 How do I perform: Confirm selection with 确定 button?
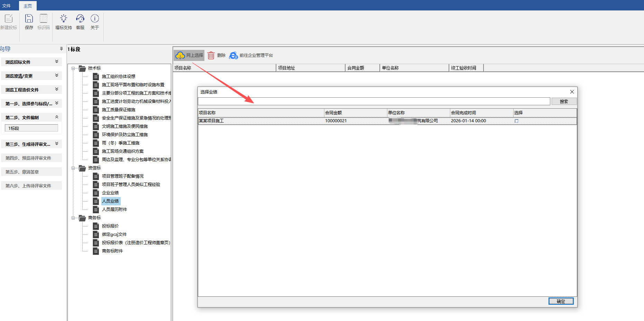click(x=561, y=301)
